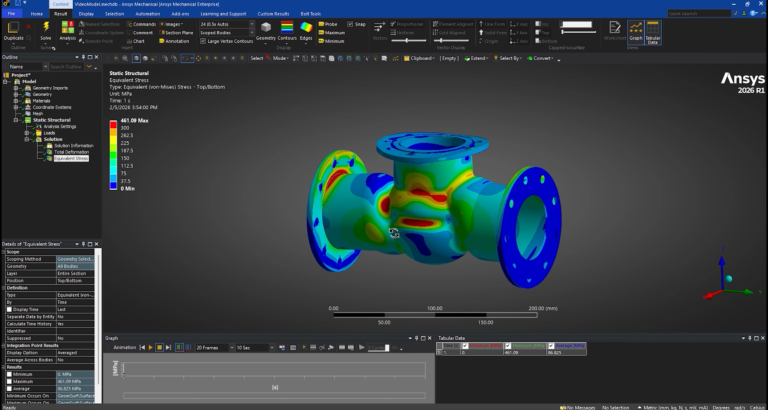Check the Minimum result checkbox in Details
Image resolution: width=768 pixels, height=410 pixels.
click(x=9, y=374)
